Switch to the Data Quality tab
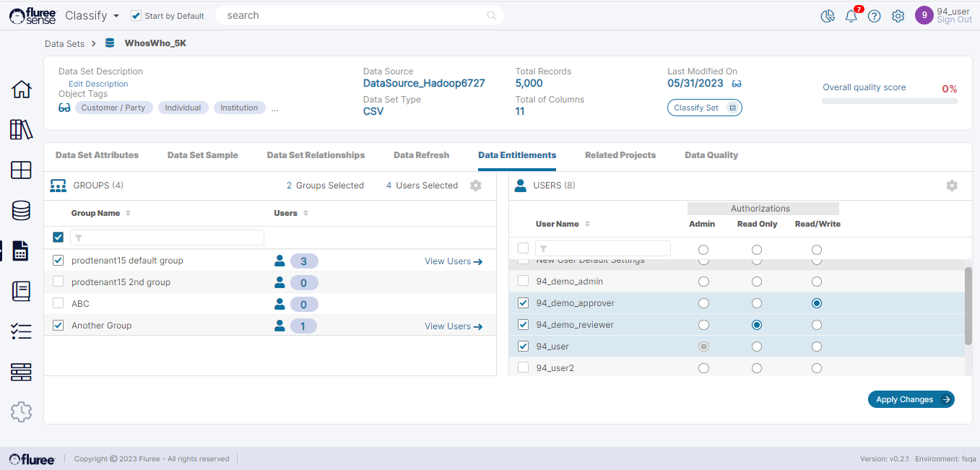The width and height of the screenshot is (980, 470). 711,155
